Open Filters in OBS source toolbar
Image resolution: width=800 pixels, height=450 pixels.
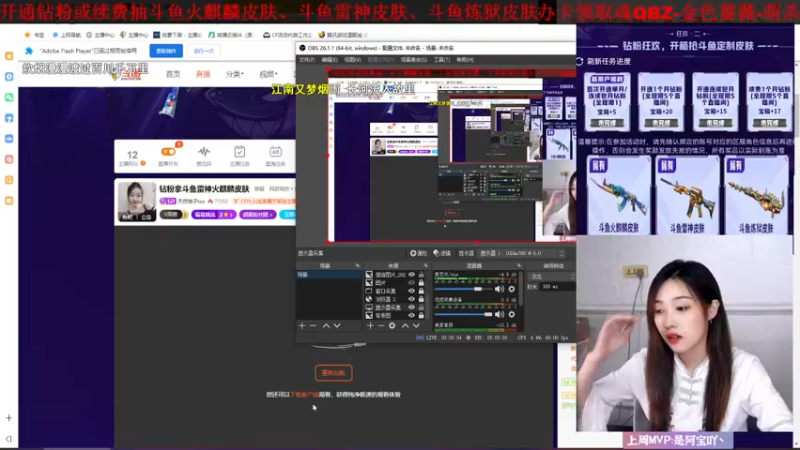tap(442, 253)
